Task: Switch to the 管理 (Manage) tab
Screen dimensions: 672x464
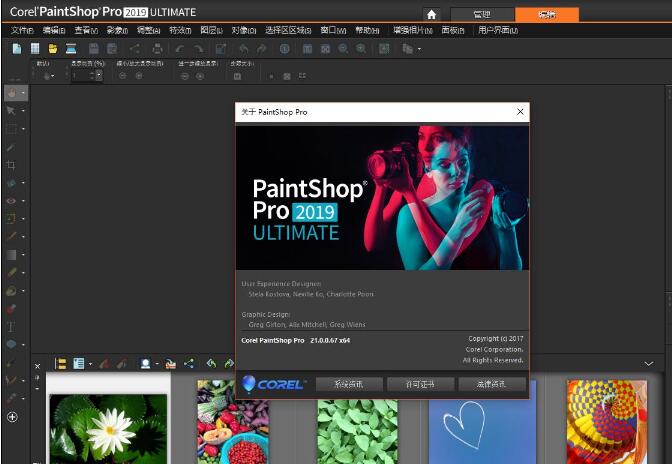Action: [x=482, y=15]
